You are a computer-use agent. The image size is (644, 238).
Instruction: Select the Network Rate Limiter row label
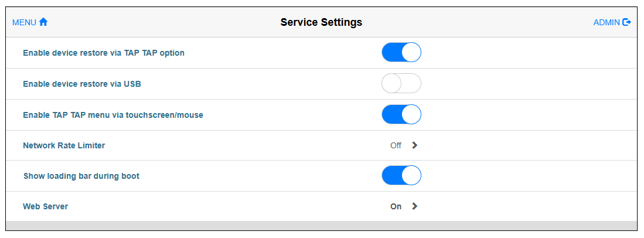[64, 145]
